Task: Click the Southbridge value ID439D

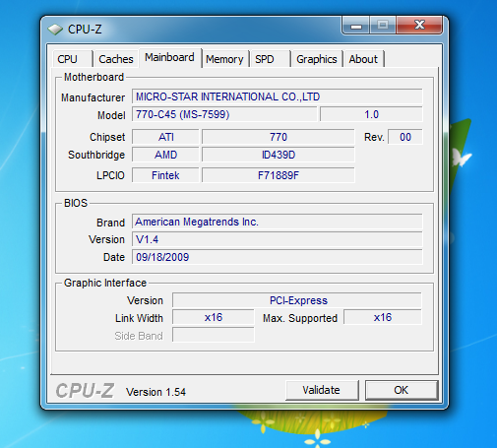Action: click(279, 155)
